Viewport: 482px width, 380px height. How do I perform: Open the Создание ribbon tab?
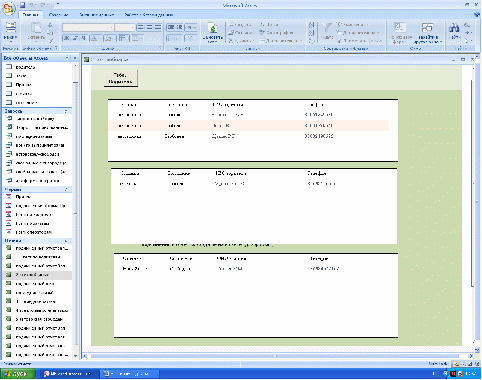58,15
